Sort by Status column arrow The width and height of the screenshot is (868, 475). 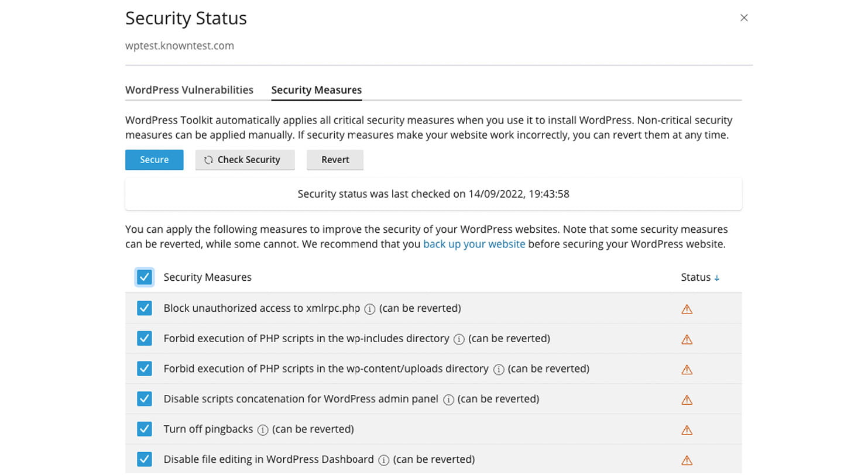(717, 278)
